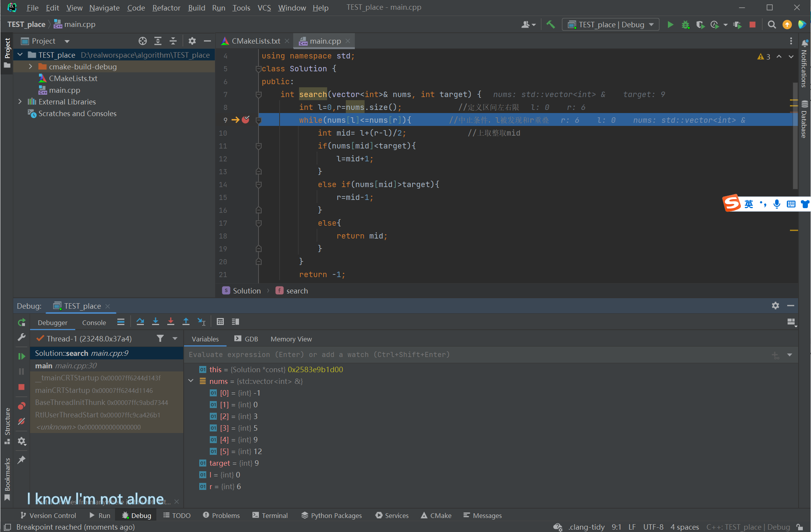Open Terminal tool window

pos(270,515)
